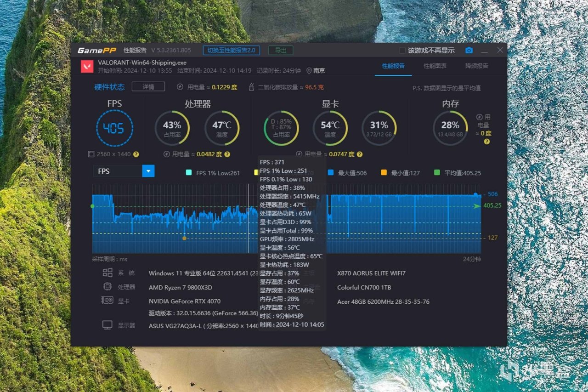Click the green 平均值 legend swatch
This screenshot has height=392, width=588.
[x=437, y=173]
